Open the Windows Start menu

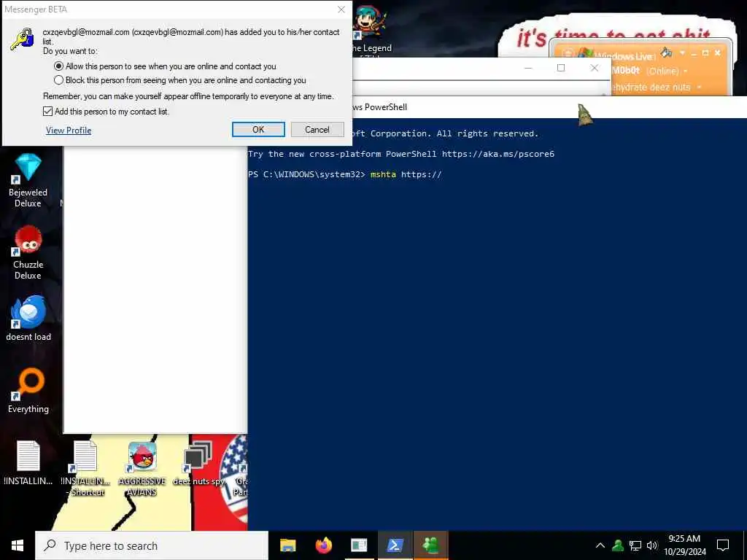tap(18, 545)
